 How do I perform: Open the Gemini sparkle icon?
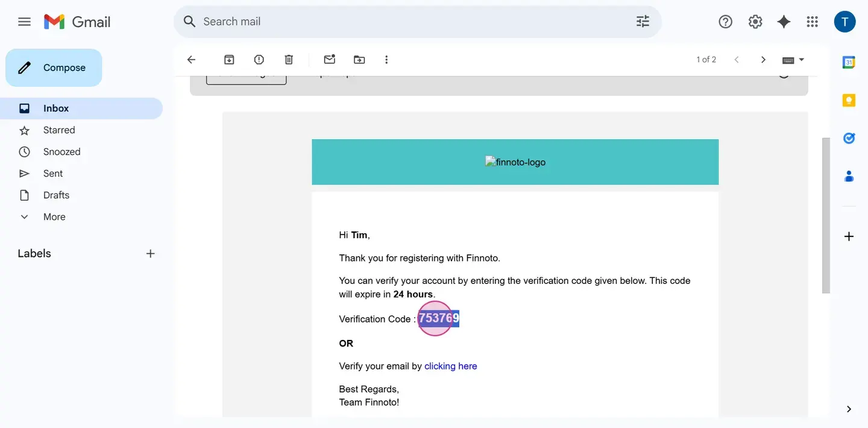click(784, 22)
